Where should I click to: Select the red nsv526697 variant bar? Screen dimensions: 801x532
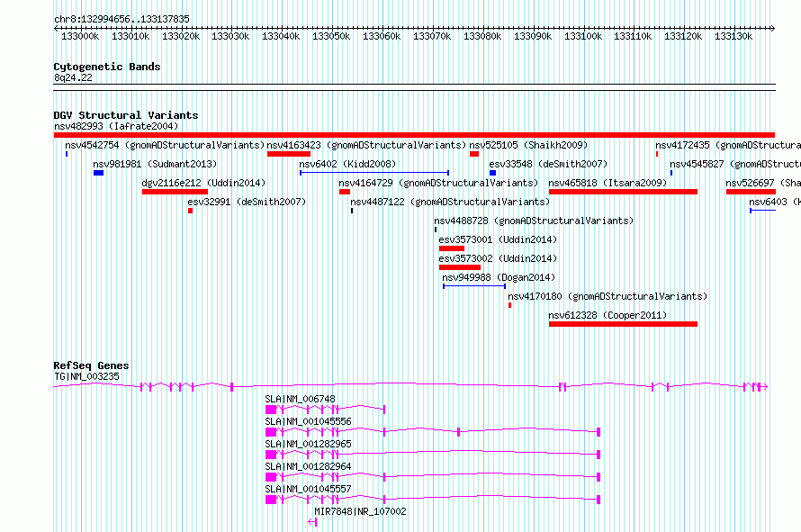click(751, 192)
